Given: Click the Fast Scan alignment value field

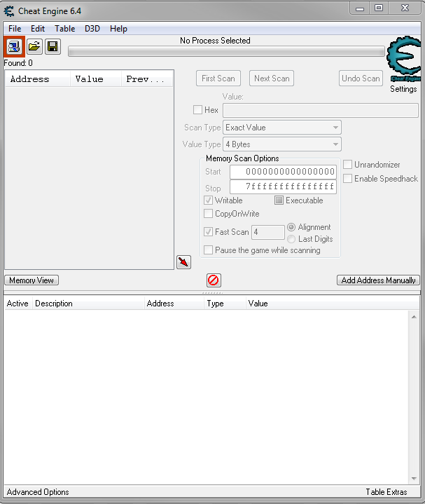Looking at the screenshot, I should click(268, 232).
